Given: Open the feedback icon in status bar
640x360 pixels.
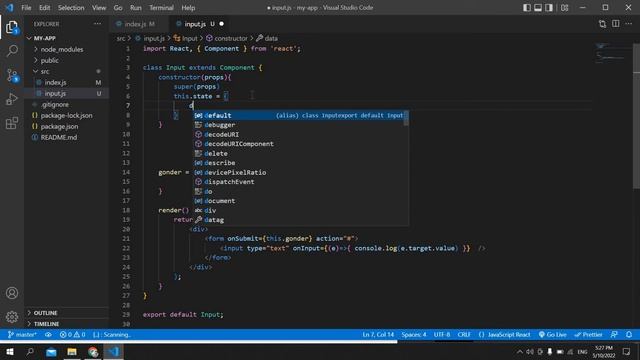Looking at the screenshot, I should pyautogui.click(x=614, y=334).
